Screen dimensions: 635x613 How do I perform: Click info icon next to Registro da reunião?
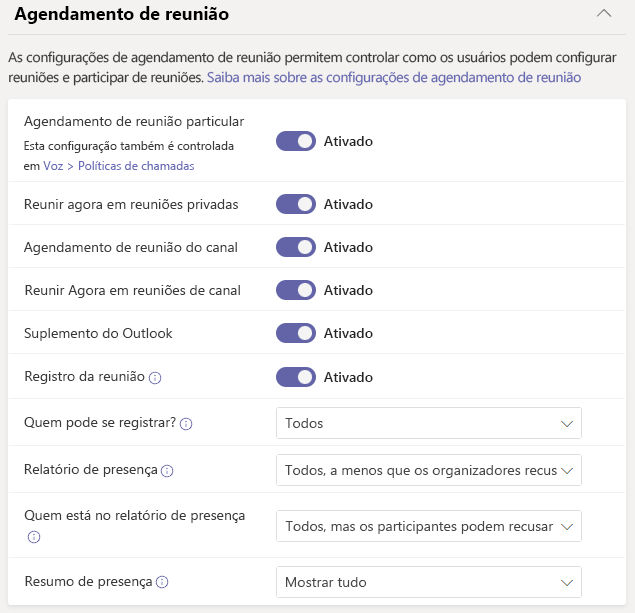click(x=155, y=378)
